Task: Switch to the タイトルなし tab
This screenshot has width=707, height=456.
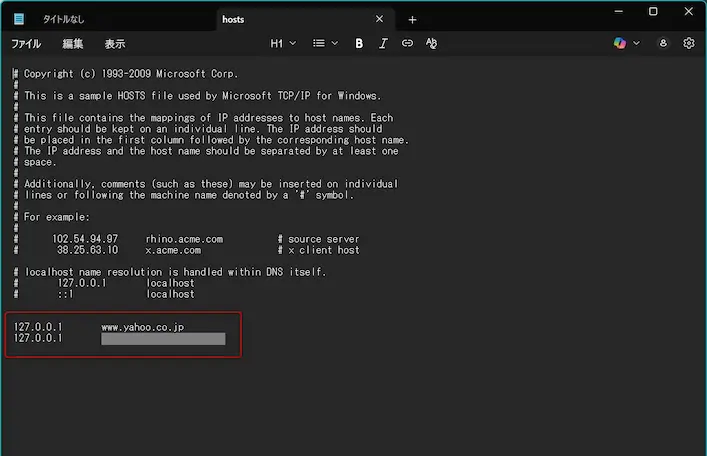Action: [x=62, y=19]
